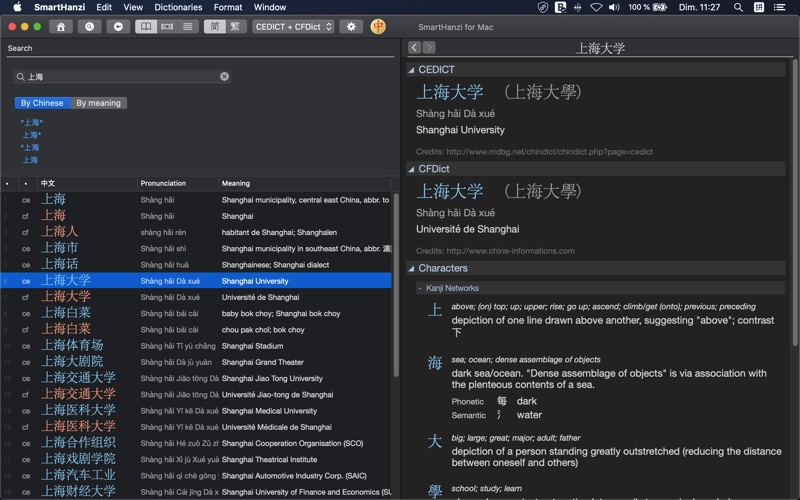This screenshot has width=800, height=500.
Task: Click the character 海 in Characters
Action: pyautogui.click(x=435, y=363)
